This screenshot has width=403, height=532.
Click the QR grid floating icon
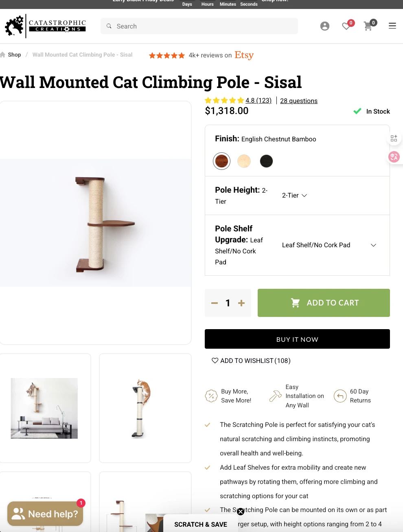tap(394, 138)
